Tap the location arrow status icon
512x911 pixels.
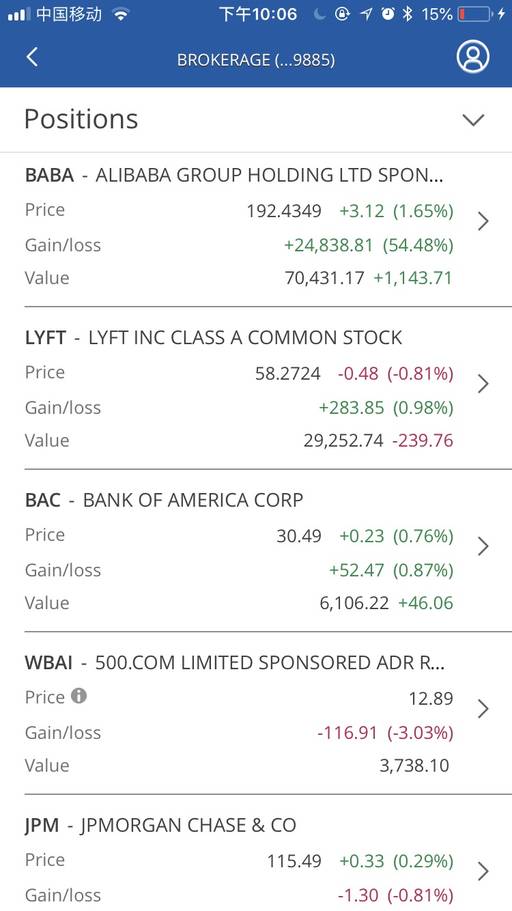pyautogui.click(x=366, y=15)
